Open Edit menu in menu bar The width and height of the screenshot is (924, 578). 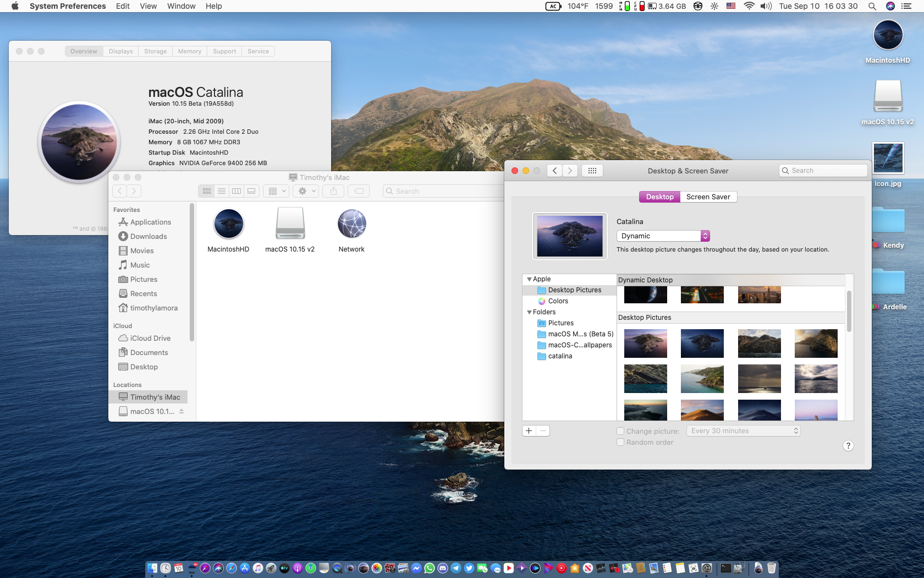(123, 6)
